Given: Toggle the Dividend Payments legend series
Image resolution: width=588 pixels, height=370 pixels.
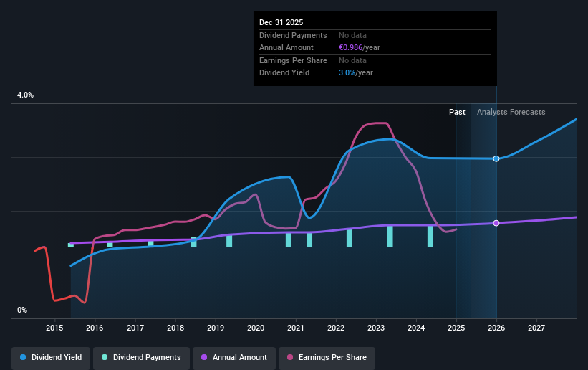Looking at the screenshot, I should coord(141,357).
